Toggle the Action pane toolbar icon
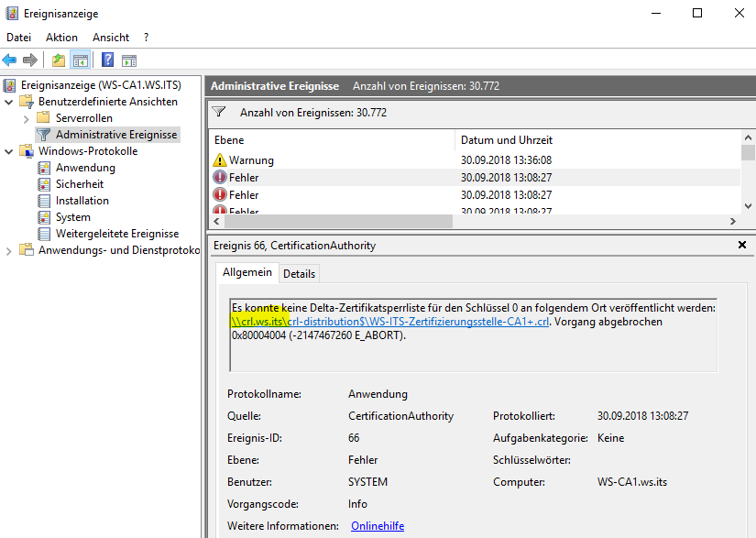 (x=129, y=60)
